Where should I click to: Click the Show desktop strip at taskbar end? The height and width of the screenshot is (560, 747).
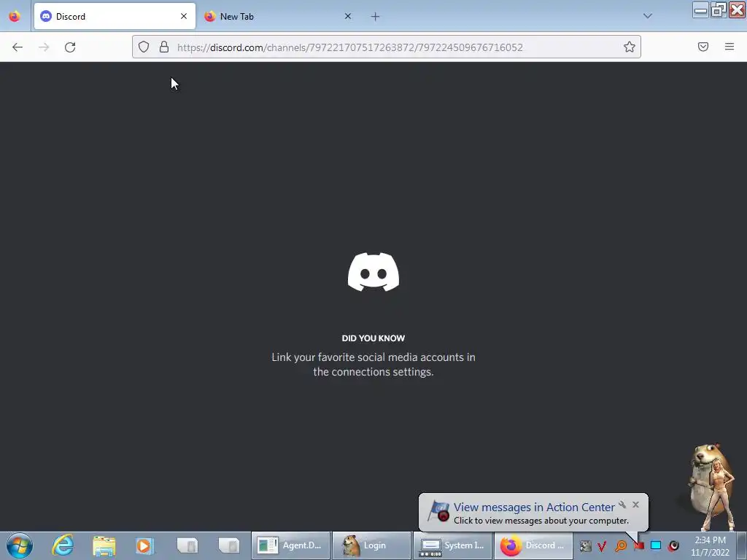click(742, 545)
